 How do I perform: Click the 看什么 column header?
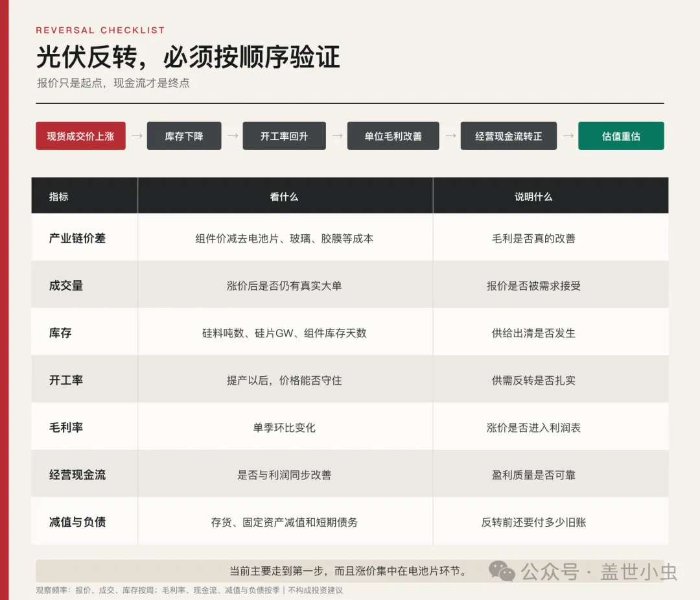tap(284, 197)
